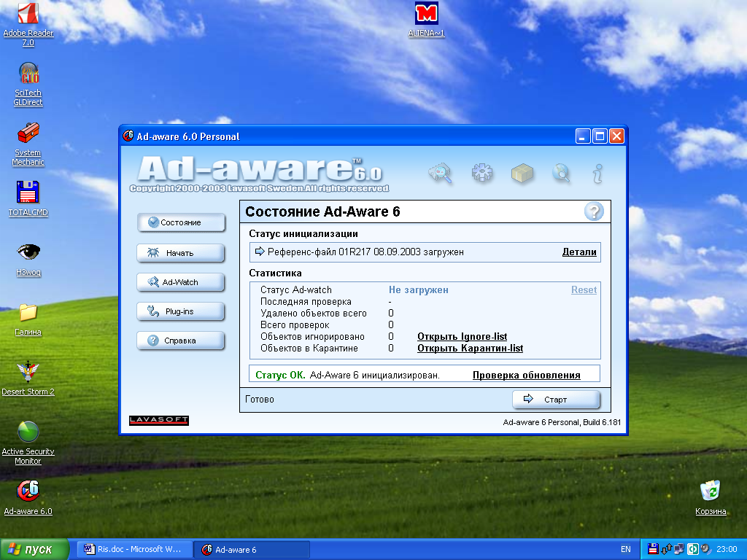
Task: Select the H3woq eye desktop icon
Action: tap(28, 260)
